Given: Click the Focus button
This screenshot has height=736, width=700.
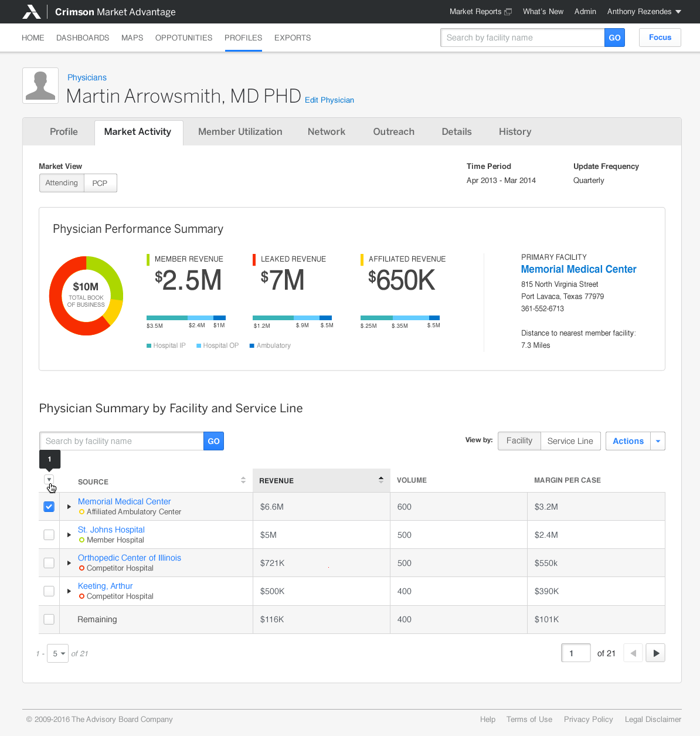Looking at the screenshot, I should [660, 38].
